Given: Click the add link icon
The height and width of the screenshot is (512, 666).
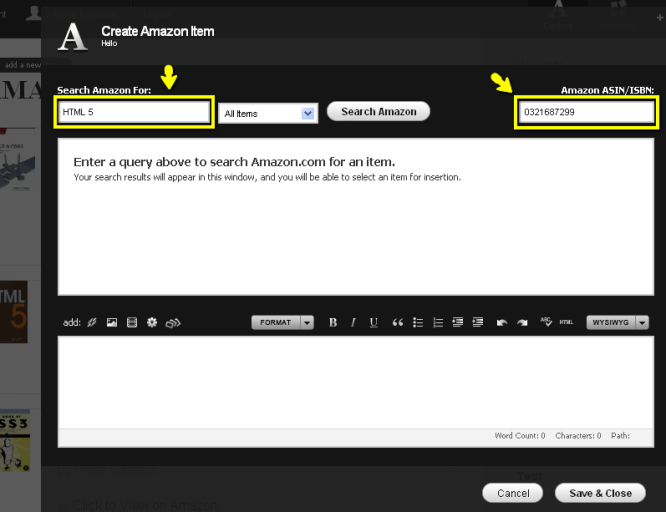Looking at the screenshot, I should (x=92, y=323).
